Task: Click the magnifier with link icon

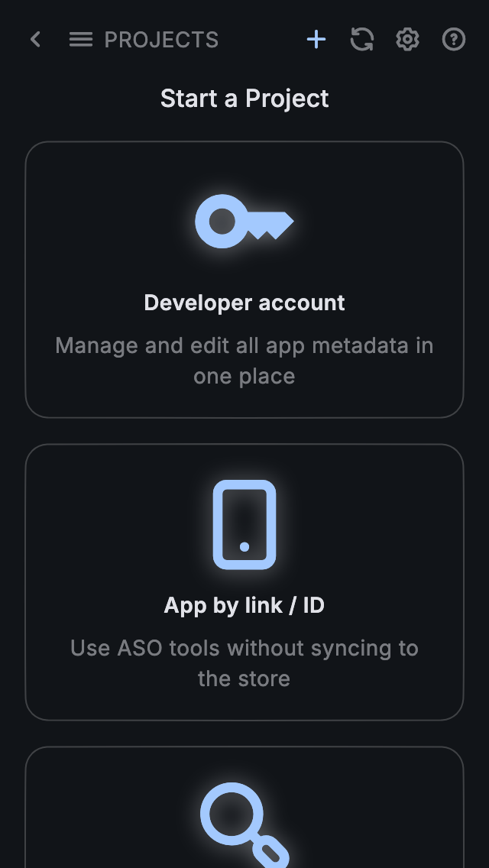Action: click(244, 824)
